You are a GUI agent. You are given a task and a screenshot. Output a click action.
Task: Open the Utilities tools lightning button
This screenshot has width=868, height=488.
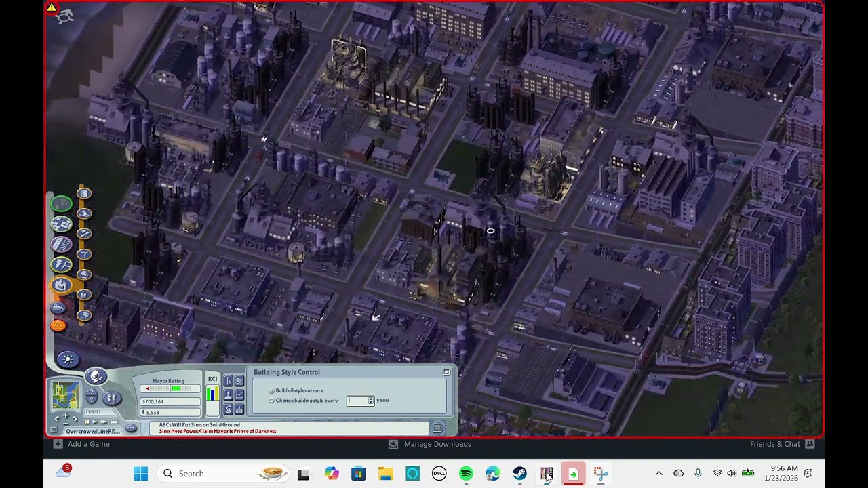[61, 264]
